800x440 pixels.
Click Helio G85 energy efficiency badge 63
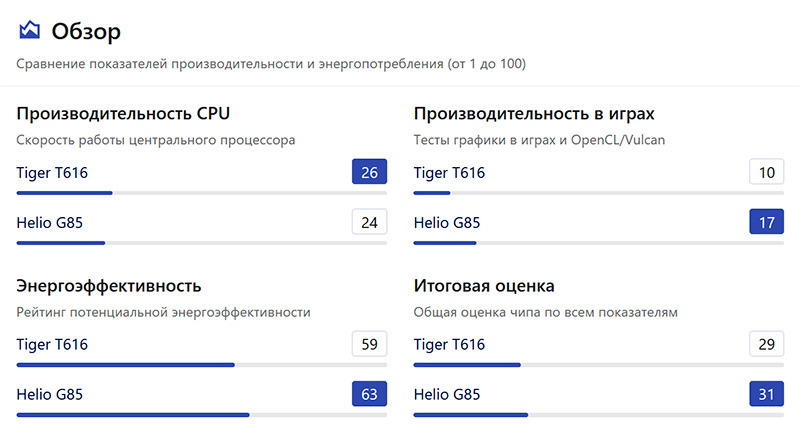click(369, 394)
